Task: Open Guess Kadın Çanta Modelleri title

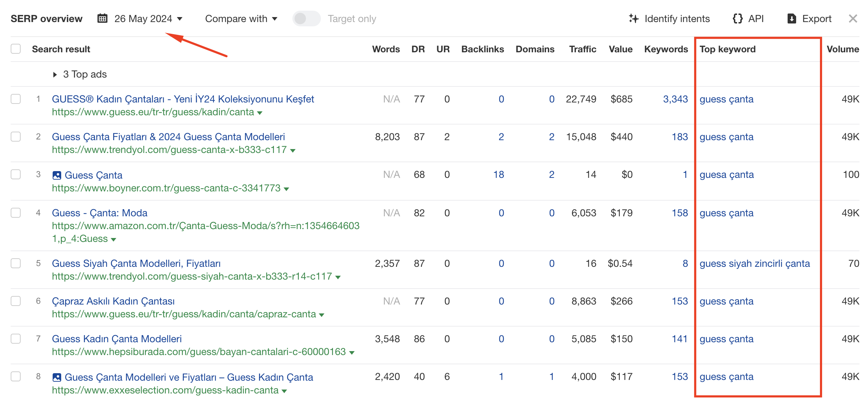Action: pos(117,339)
